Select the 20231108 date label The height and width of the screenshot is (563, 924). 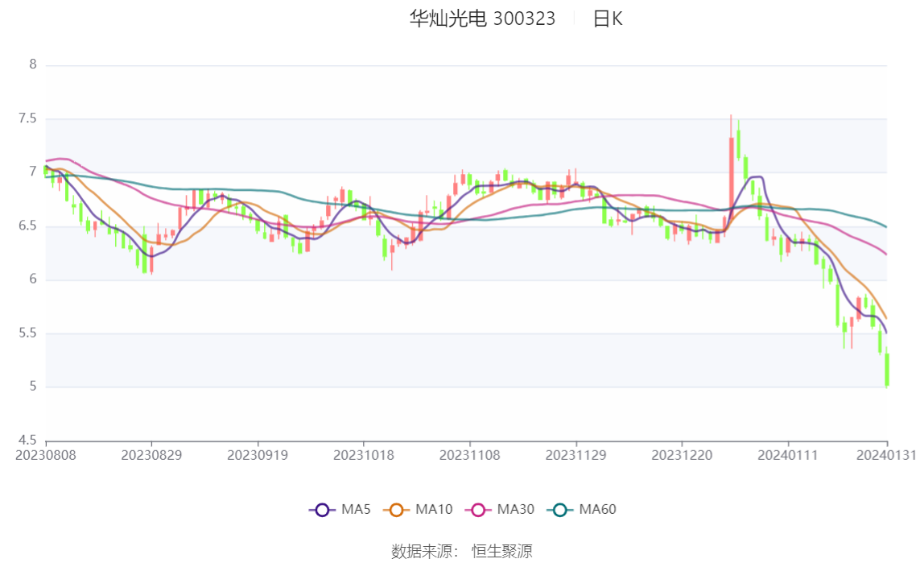point(470,456)
